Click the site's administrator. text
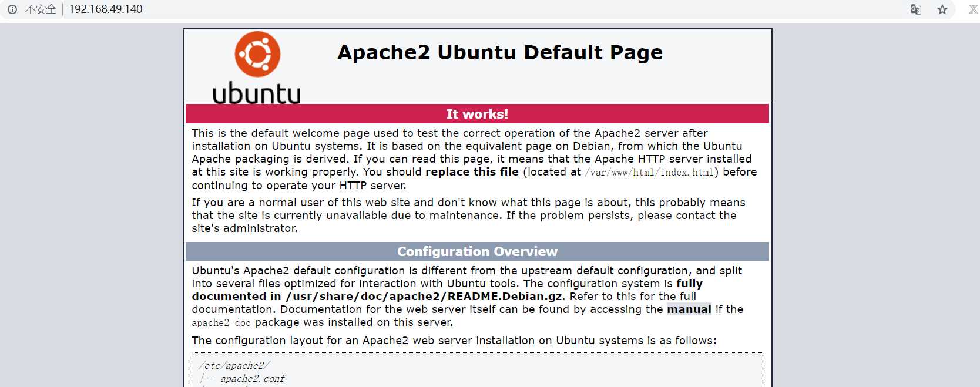 point(244,228)
